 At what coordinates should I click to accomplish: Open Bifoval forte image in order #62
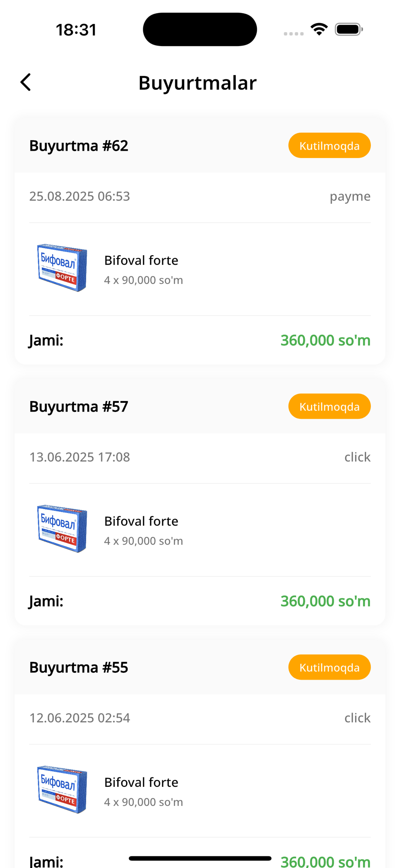tap(62, 268)
